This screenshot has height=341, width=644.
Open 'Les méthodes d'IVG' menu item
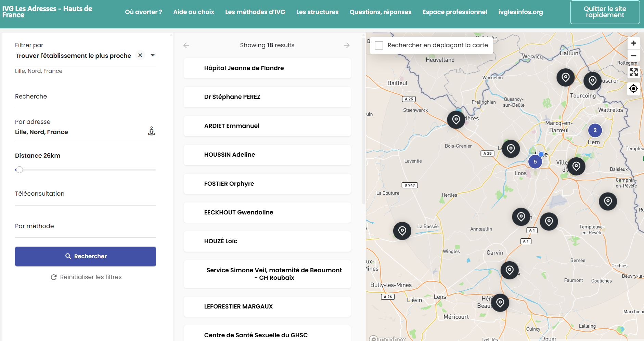(255, 12)
